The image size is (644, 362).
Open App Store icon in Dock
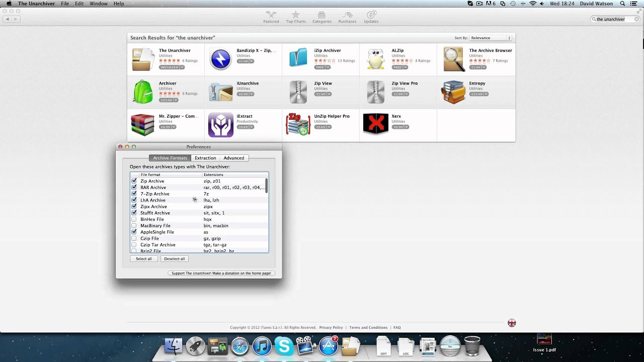pyautogui.click(x=329, y=346)
